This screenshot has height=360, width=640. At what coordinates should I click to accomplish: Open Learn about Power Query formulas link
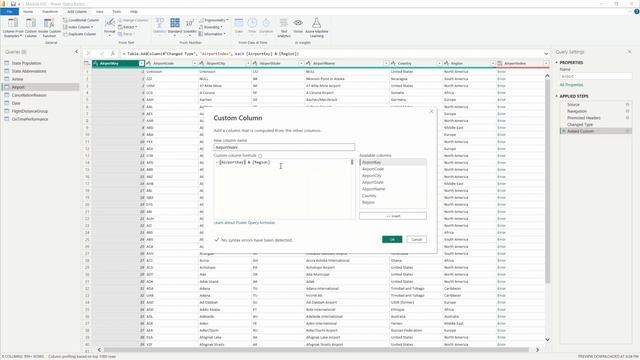pos(244,223)
